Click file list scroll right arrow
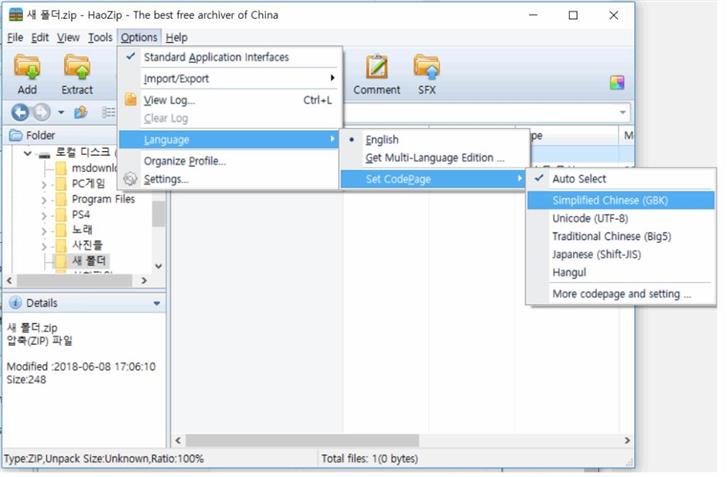728x477 pixels. tap(627, 440)
